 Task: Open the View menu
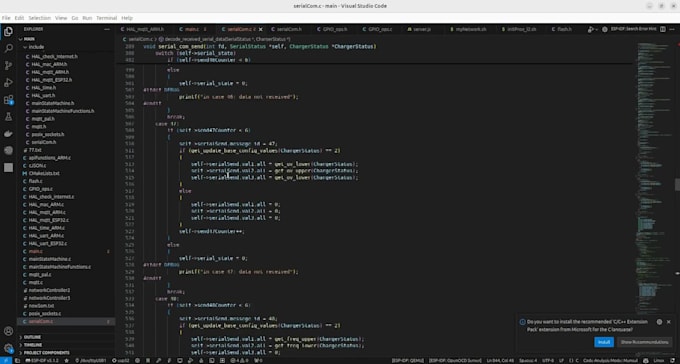coord(61,18)
